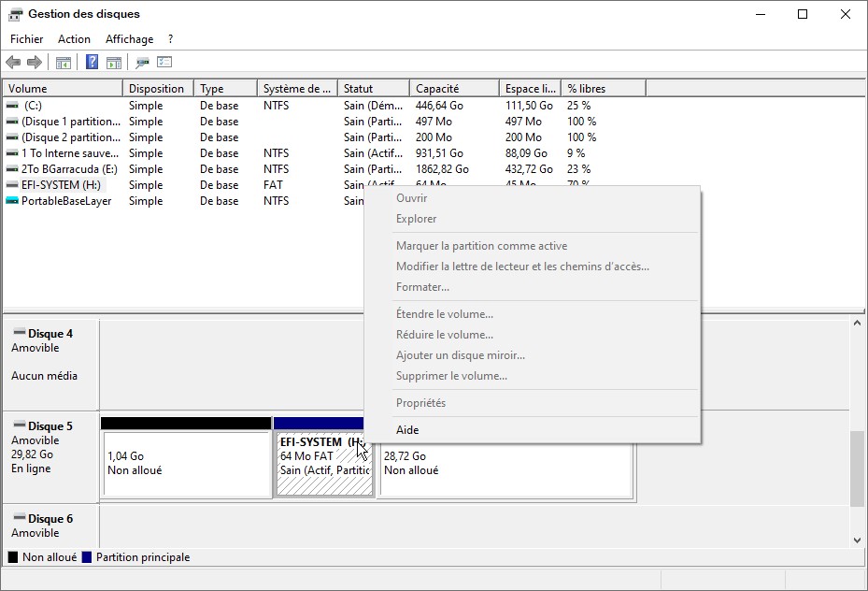Click the Forward arrow in toolbar
The height and width of the screenshot is (591, 868).
point(35,63)
